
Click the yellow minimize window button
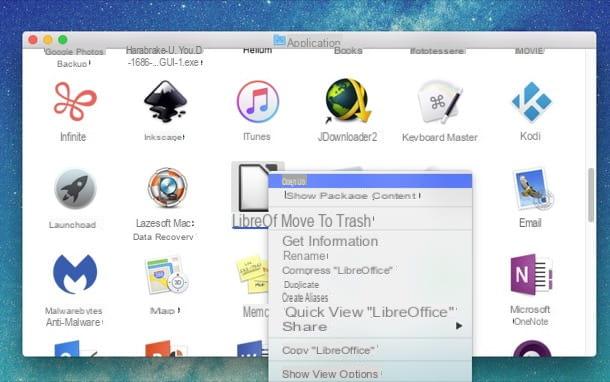(48, 40)
